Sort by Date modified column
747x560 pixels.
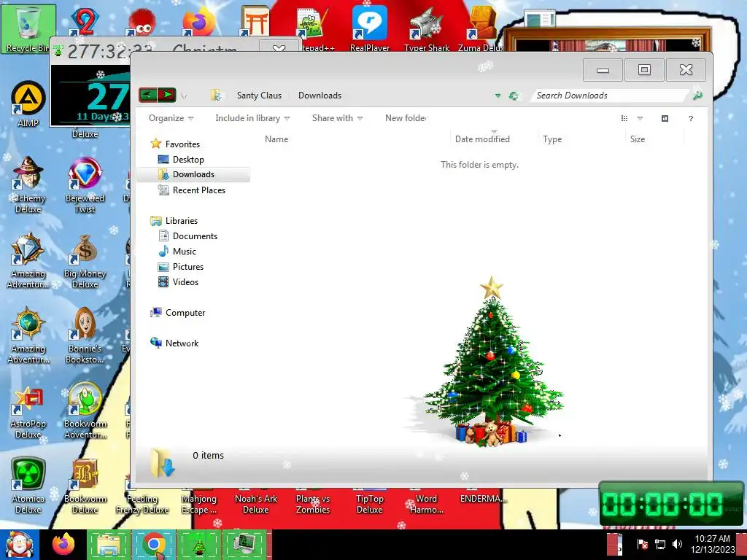click(x=482, y=139)
